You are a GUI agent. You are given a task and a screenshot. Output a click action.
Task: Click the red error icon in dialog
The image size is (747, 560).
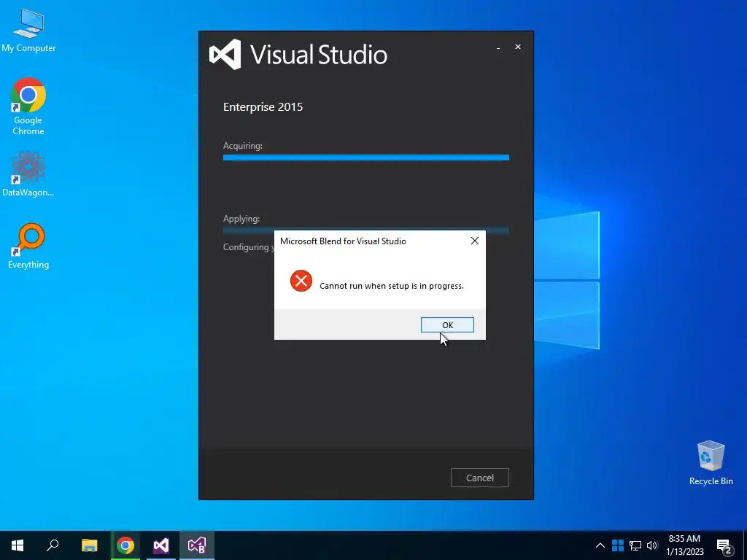(301, 281)
